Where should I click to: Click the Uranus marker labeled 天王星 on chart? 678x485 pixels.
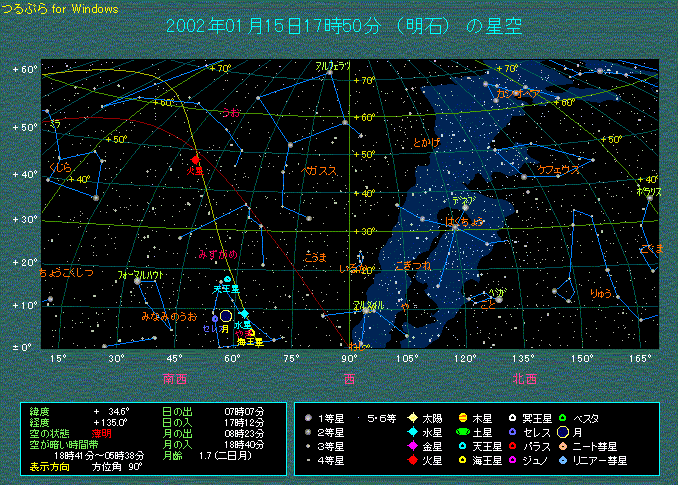tap(228, 279)
